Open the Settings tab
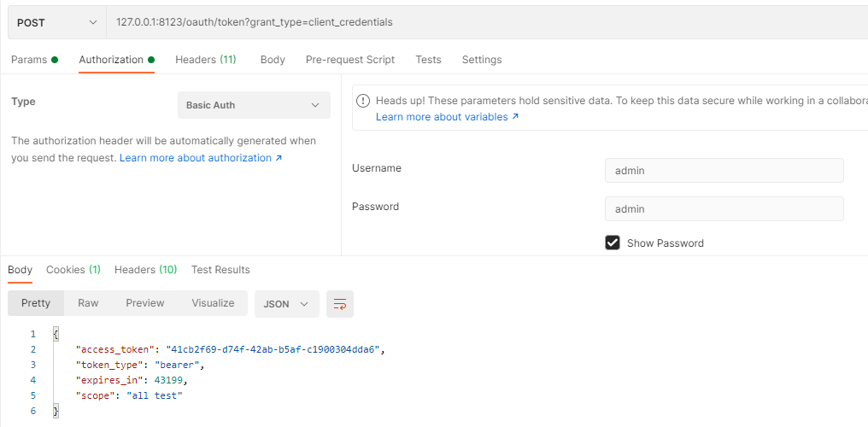The image size is (868, 427). coord(482,60)
